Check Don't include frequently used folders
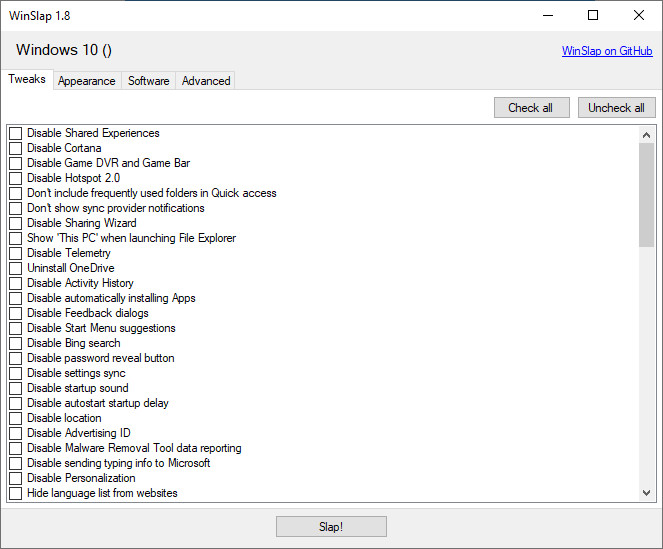The width and height of the screenshot is (663, 549). pos(16,193)
